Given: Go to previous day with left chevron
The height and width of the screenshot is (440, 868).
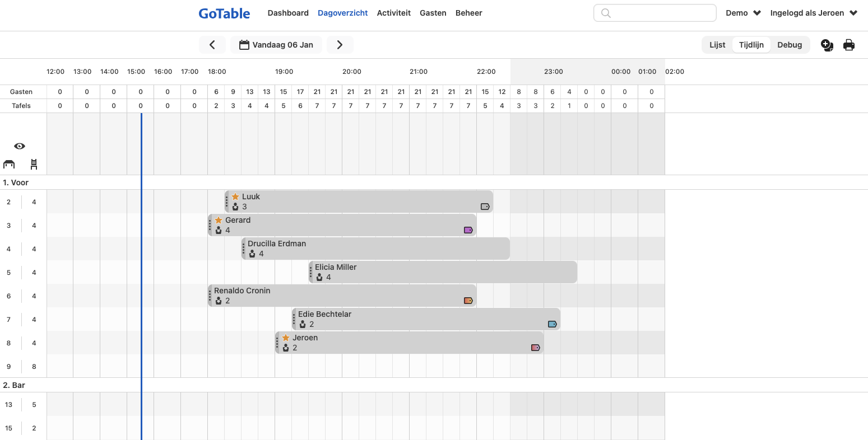Looking at the screenshot, I should point(212,45).
